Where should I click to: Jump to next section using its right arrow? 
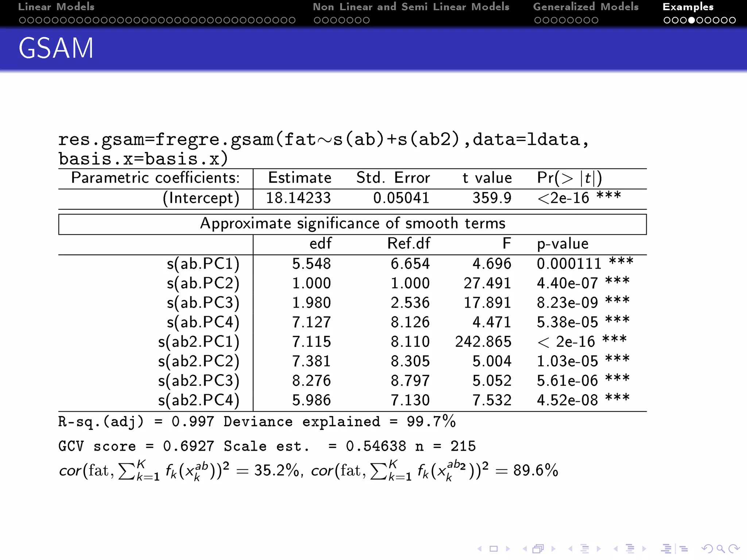pyautogui.click(x=644, y=549)
